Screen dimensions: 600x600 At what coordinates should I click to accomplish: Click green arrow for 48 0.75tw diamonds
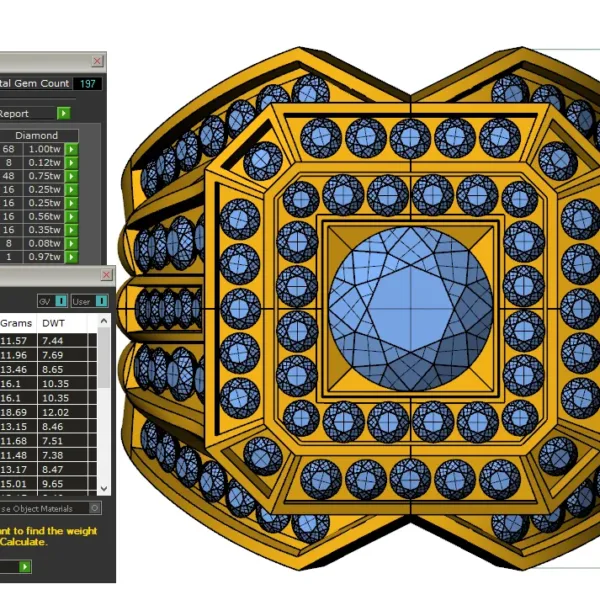(x=72, y=176)
